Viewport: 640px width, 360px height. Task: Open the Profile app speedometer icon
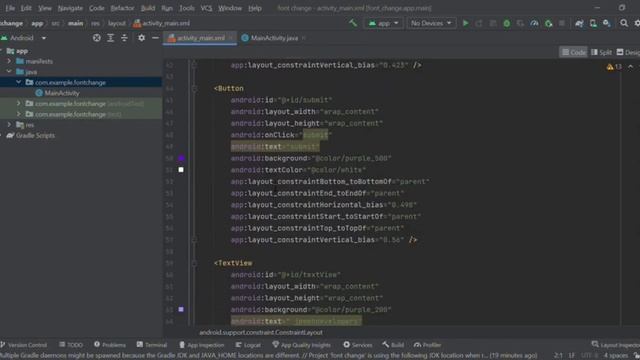534,23
